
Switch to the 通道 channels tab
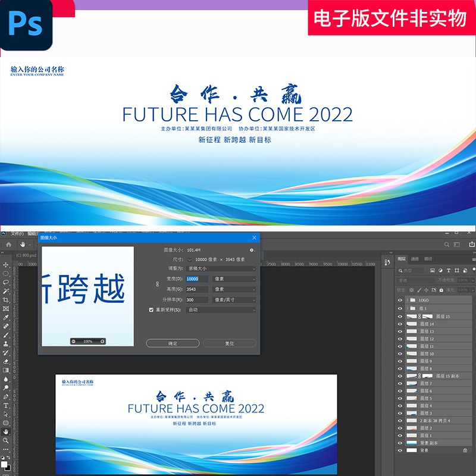point(415,259)
